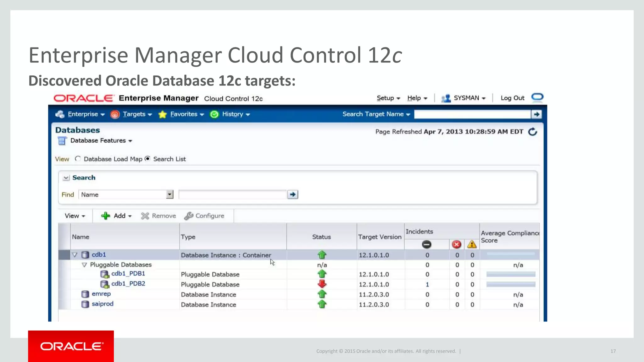Click the Configure wrench icon

pyautogui.click(x=189, y=216)
